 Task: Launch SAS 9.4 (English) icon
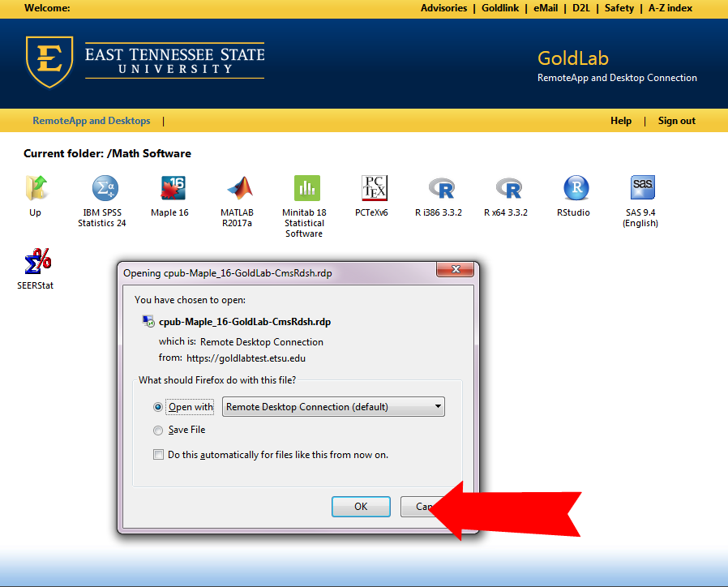[x=641, y=188]
